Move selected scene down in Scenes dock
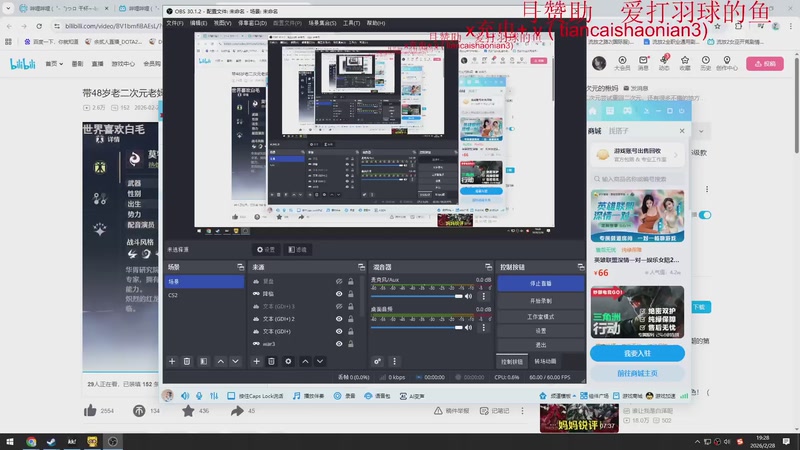Screen dimensions: 800x450 [x=235, y=361]
